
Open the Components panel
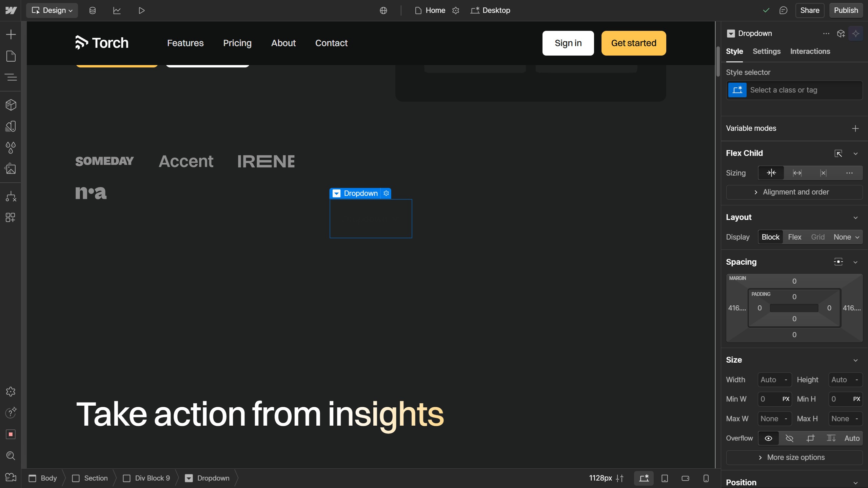11,105
